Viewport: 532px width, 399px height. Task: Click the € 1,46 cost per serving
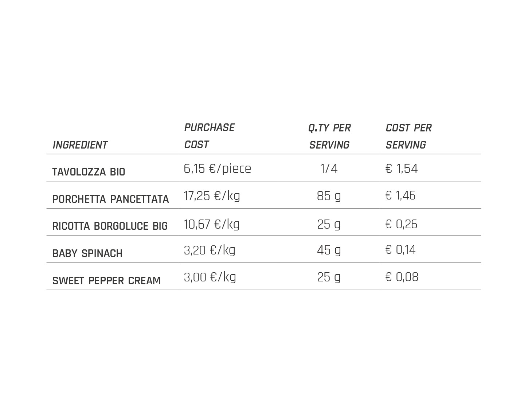coord(400,195)
